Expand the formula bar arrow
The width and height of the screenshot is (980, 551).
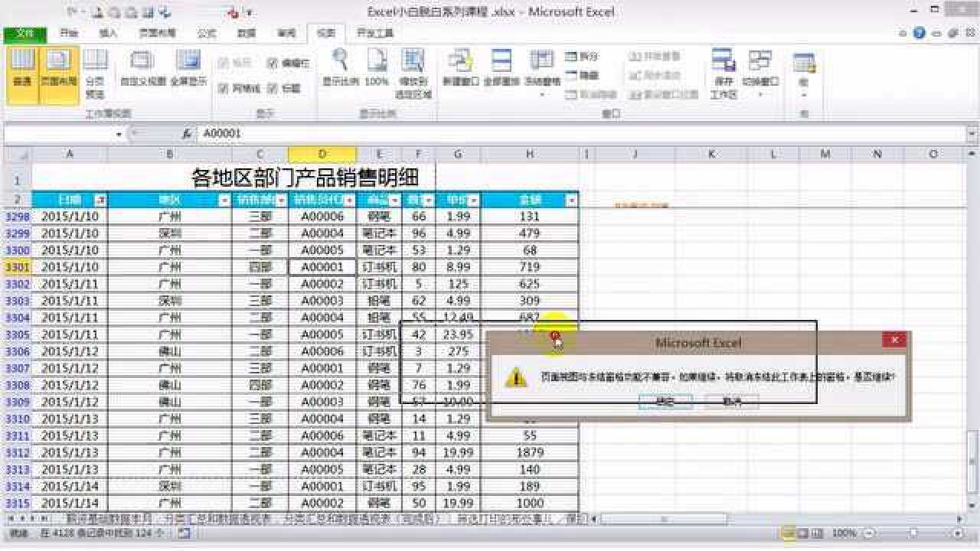[x=972, y=133]
